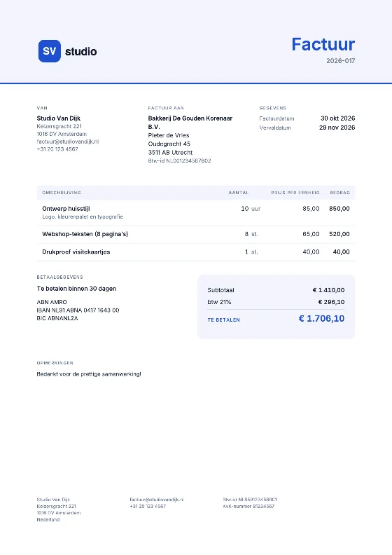Click 'Bedankt voor de prettige samenwerking!' note
Image resolution: width=392 pixels, height=555 pixels.
pos(89,374)
